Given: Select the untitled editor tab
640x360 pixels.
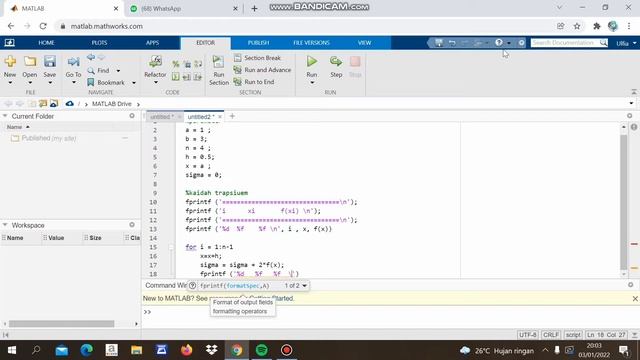Looking at the screenshot, I should pos(161,117).
